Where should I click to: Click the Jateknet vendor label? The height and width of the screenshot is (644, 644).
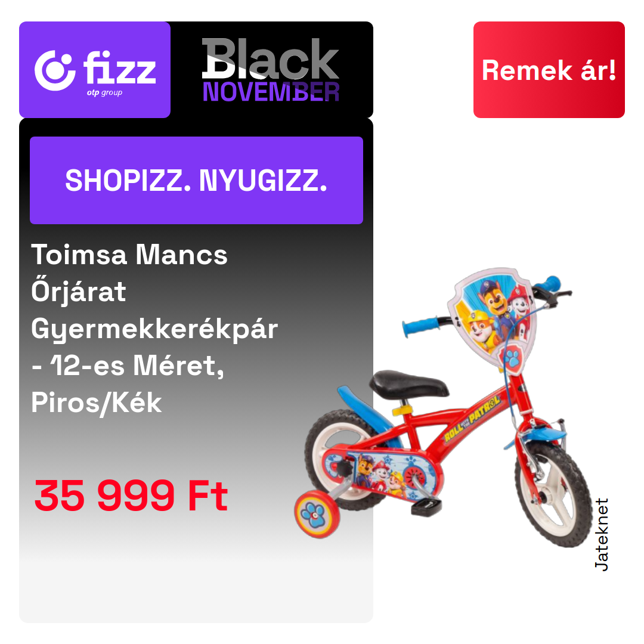(x=602, y=534)
